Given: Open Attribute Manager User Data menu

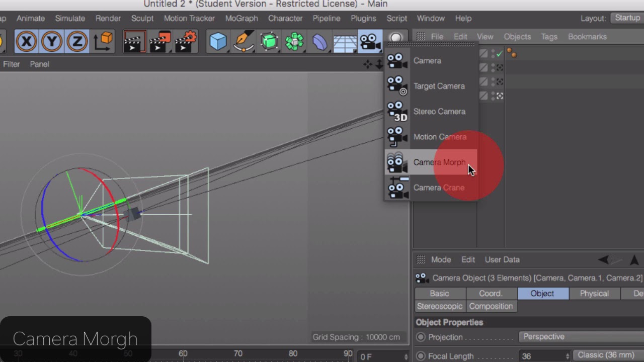Looking at the screenshot, I should 502,260.
